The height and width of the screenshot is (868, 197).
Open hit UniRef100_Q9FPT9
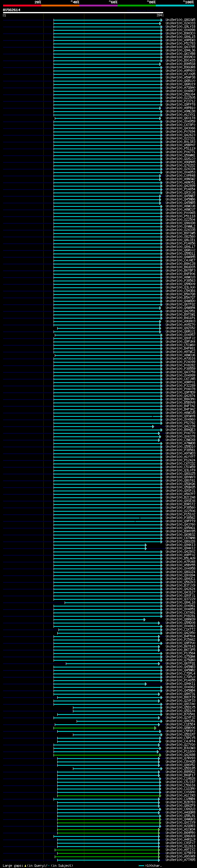(x=180, y=521)
